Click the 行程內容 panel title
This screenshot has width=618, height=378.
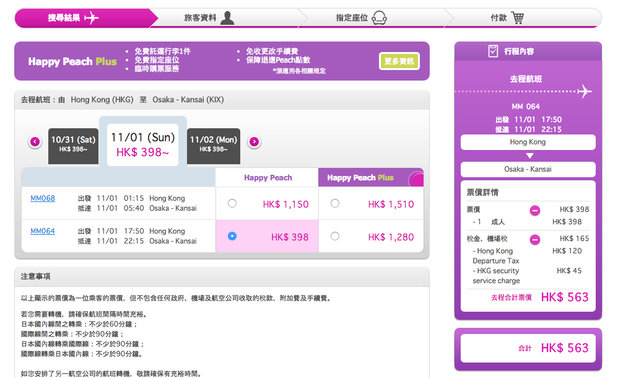pyautogui.click(x=519, y=51)
